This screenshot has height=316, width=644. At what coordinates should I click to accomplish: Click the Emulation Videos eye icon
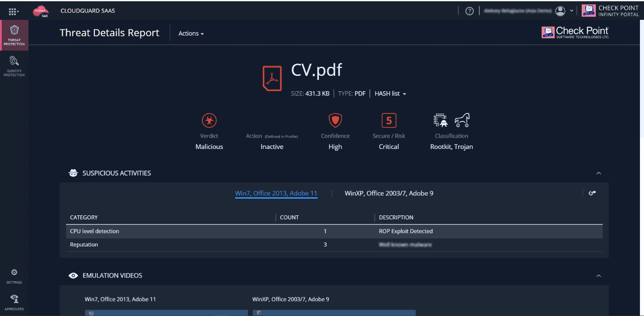point(73,275)
